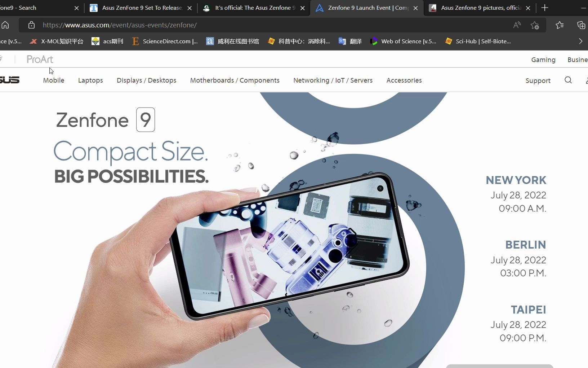588x368 pixels.
Task: Open the Collections icon
Action: tap(581, 25)
